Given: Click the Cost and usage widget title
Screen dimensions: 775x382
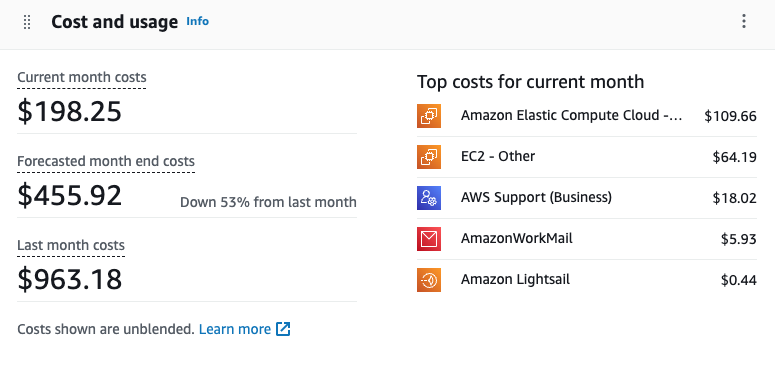Looking at the screenshot, I should click(114, 22).
